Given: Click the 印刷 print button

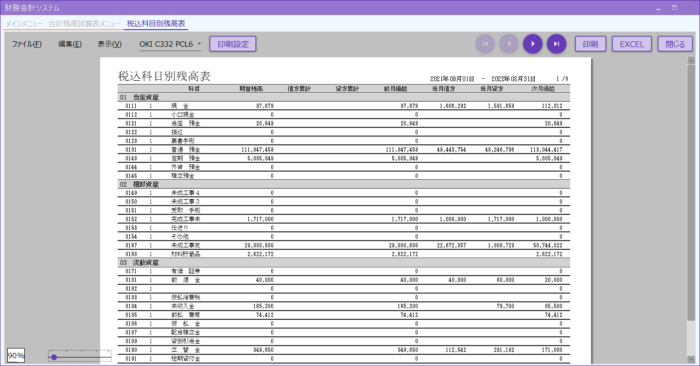Looking at the screenshot, I should 590,44.
